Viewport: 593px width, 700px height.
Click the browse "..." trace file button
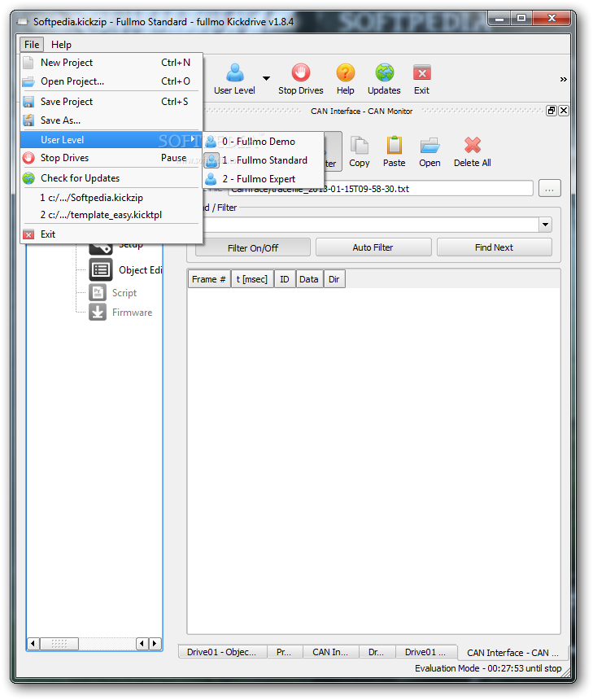[x=549, y=188]
